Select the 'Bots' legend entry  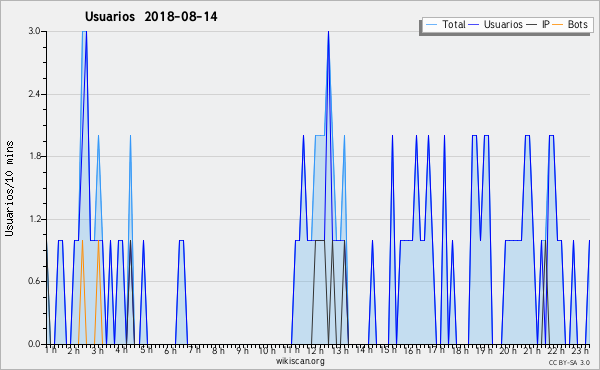pos(577,24)
